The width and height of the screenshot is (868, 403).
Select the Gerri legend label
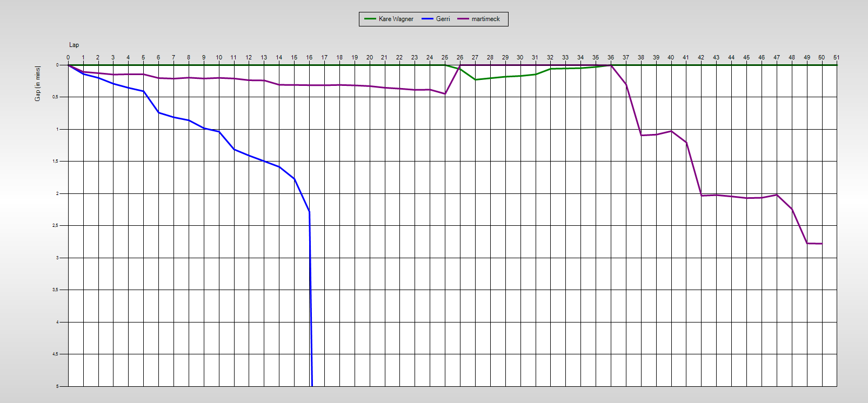click(x=443, y=19)
